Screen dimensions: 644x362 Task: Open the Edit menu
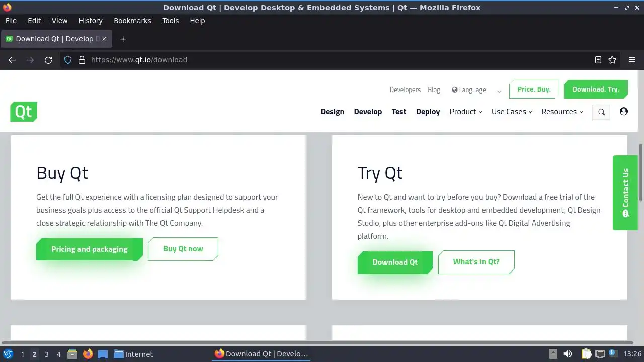point(34,21)
